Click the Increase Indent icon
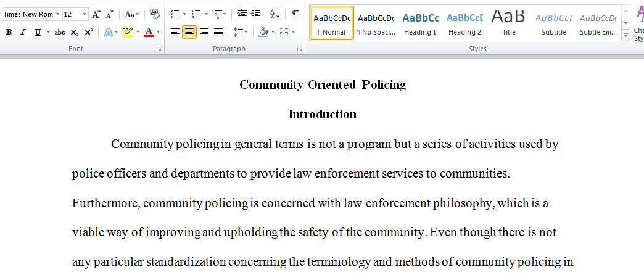Viewport: 644px width, 275px height. [255, 14]
